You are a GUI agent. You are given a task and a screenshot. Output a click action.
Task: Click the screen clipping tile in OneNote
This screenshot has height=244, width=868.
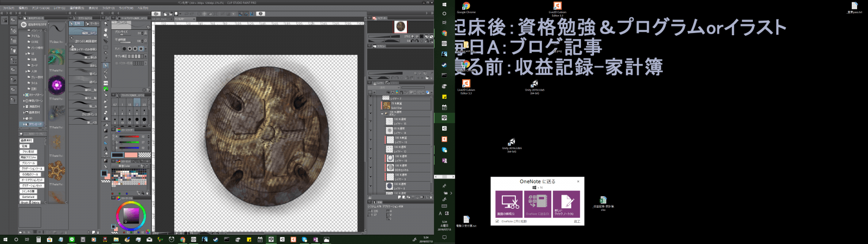(509, 204)
